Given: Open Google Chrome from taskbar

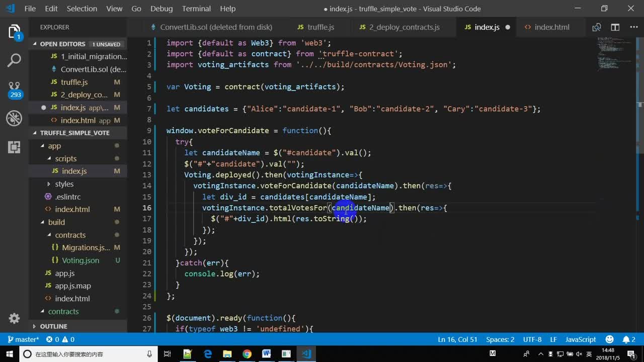Looking at the screenshot, I should 247,354.
